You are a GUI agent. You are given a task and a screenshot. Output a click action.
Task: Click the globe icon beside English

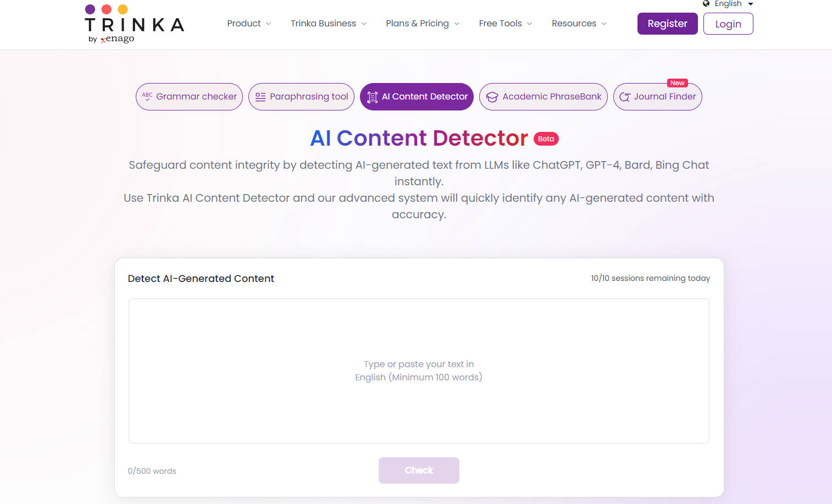pos(706,4)
